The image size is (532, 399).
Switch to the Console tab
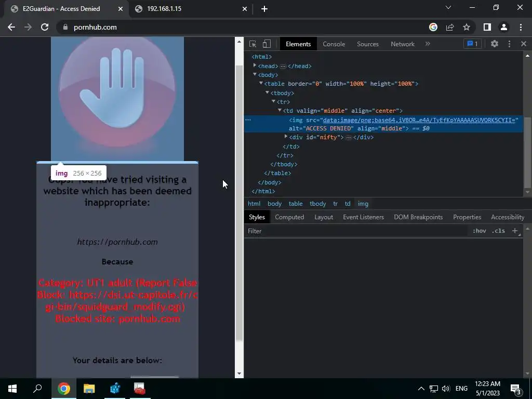[x=334, y=44]
